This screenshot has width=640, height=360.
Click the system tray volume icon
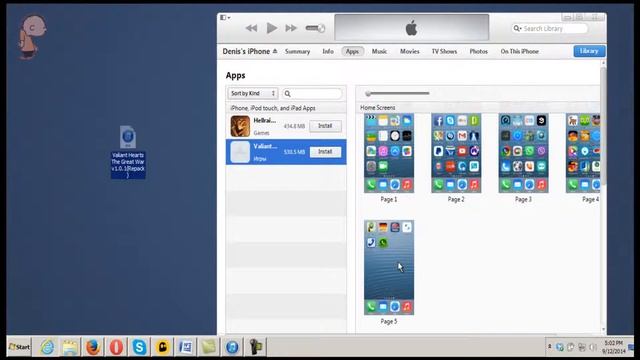(593, 347)
